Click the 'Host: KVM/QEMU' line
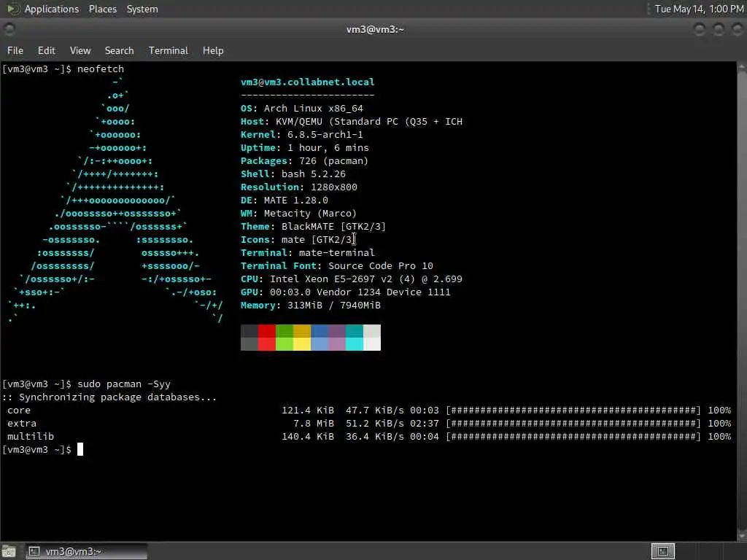Image resolution: width=747 pixels, height=560 pixels. coord(352,122)
